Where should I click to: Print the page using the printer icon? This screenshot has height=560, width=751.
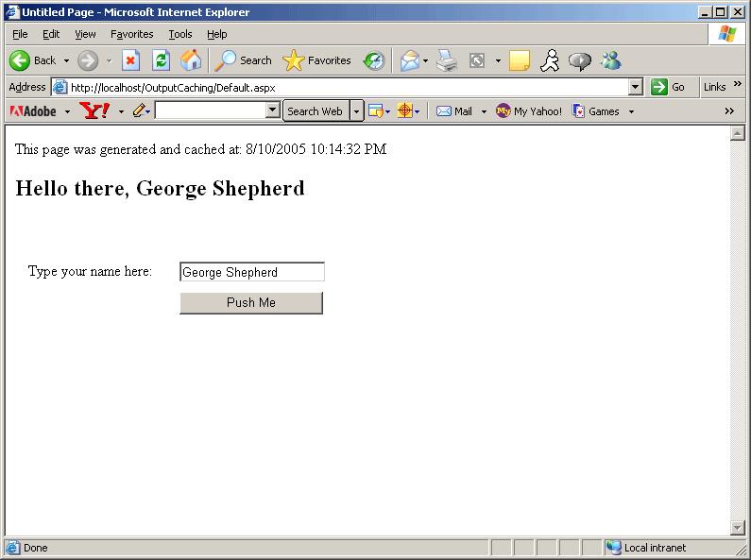(447, 60)
